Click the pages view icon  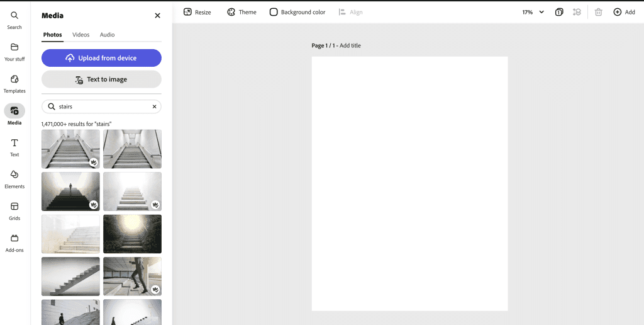[x=559, y=13]
